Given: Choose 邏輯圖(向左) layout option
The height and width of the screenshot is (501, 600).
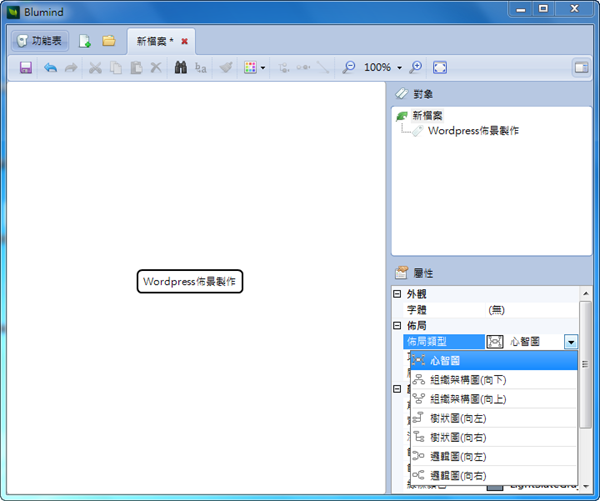Looking at the screenshot, I should coord(494,456).
